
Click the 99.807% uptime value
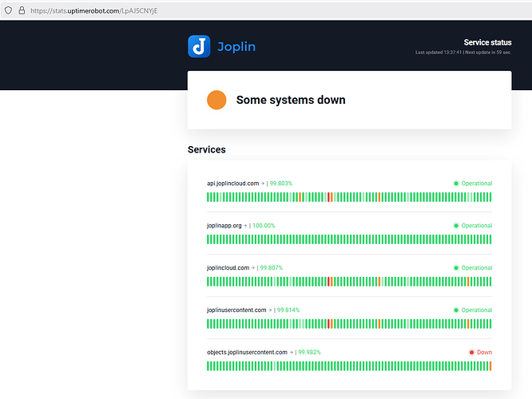click(271, 268)
